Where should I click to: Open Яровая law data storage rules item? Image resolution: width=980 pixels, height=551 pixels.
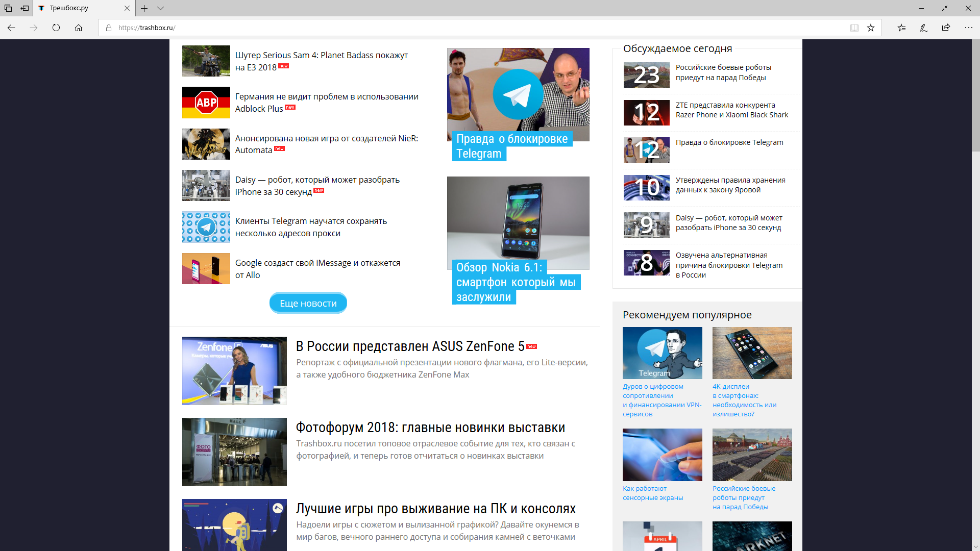click(x=730, y=185)
